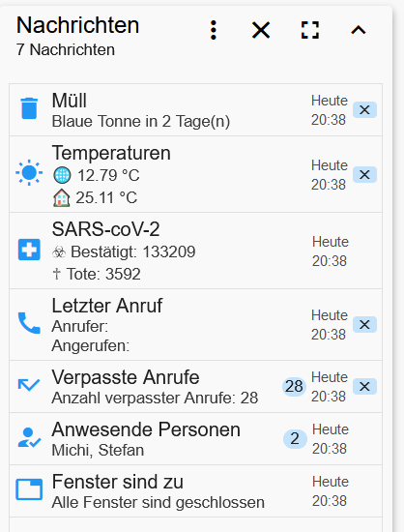Click the phone icon for Letzter Anruf

pos(29,323)
